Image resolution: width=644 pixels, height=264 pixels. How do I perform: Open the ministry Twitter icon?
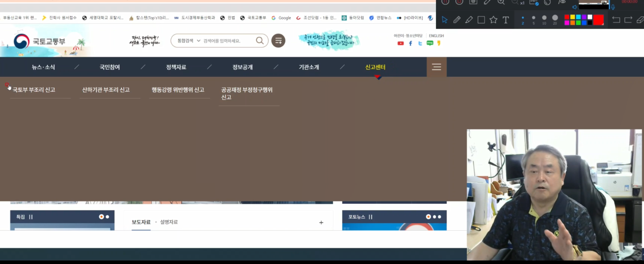click(420, 43)
